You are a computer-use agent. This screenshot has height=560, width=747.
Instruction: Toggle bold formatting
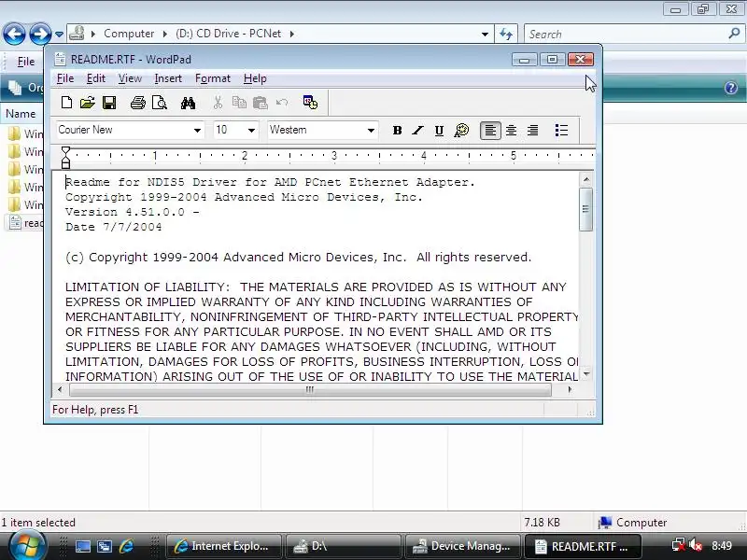tap(397, 131)
